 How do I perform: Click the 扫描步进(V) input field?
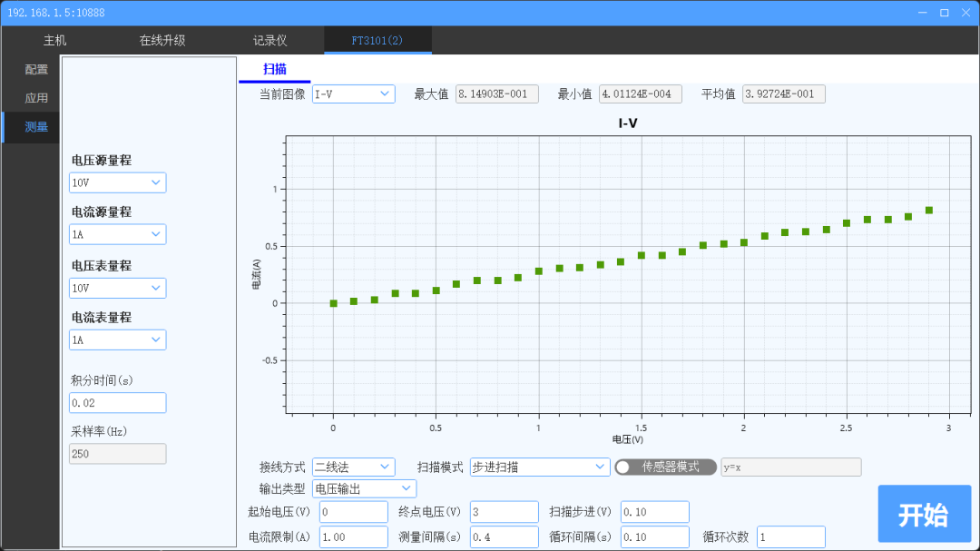pos(654,512)
